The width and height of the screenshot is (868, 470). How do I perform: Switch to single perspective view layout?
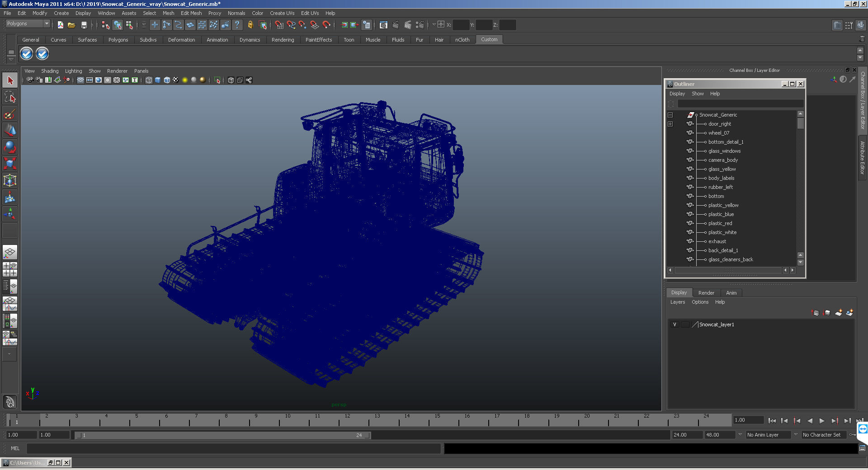pyautogui.click(x=10, y=252)
